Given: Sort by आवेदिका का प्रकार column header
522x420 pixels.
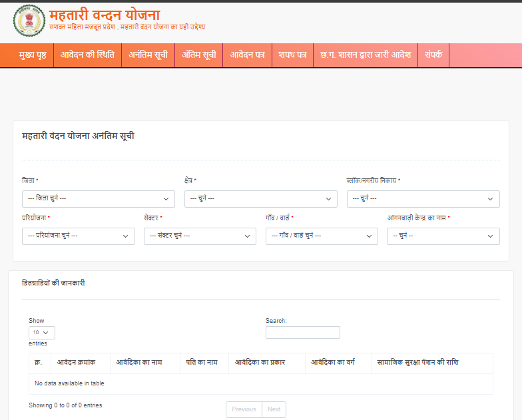Looking at the screenshot, I should (x=266, y=363).
